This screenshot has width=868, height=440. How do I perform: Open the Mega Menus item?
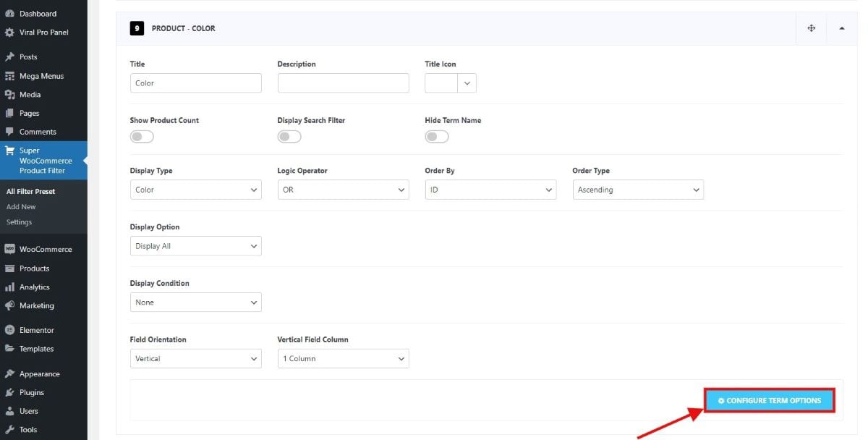pos(43,76)
